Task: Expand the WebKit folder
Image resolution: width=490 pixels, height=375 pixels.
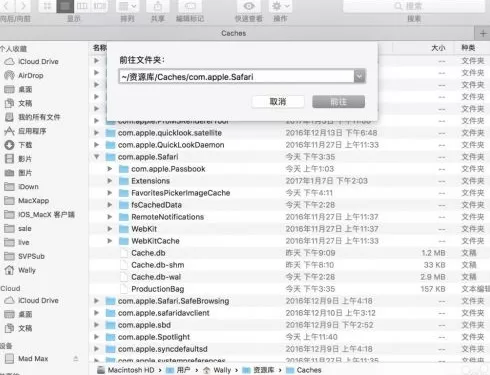Action: (x=110, y=229)
